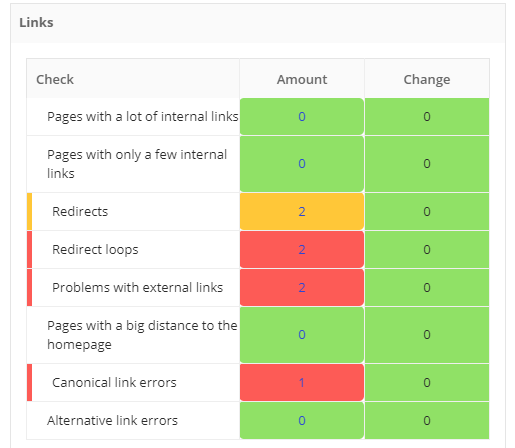
Task: Click the Redirect loops row label
Action: [95, 250]
